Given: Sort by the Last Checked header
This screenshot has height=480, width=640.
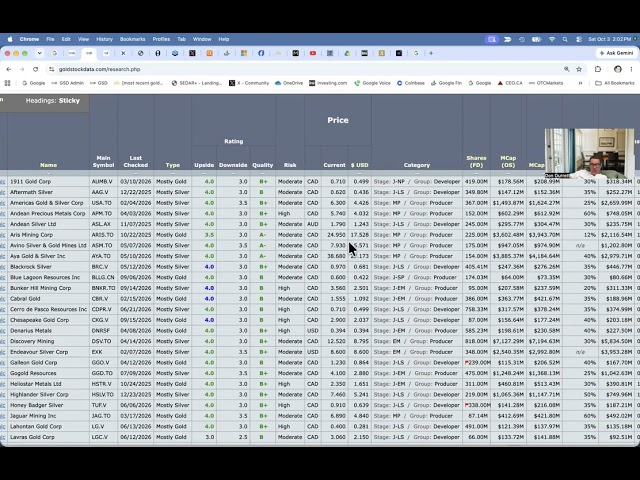Looking at the screenshot, I should (136, 161).
